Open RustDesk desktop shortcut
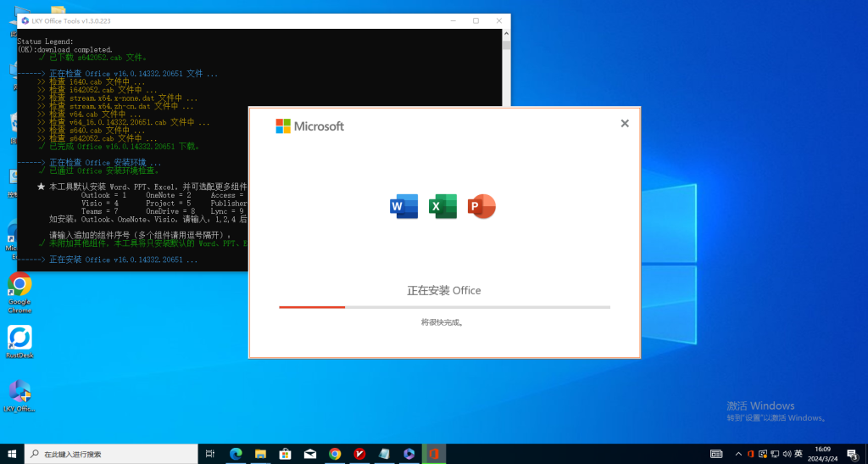Screen dimensions: 868x464 tap(19, 342)
